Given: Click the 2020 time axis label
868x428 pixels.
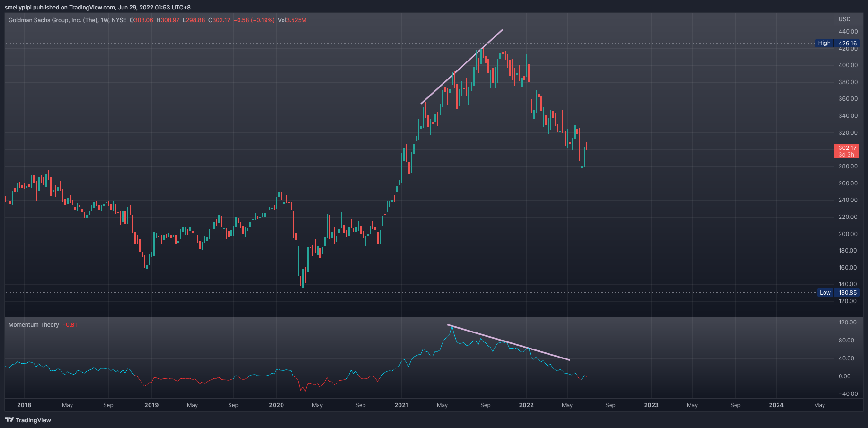Looking at the screenshot, I should [x=276, y=405].
